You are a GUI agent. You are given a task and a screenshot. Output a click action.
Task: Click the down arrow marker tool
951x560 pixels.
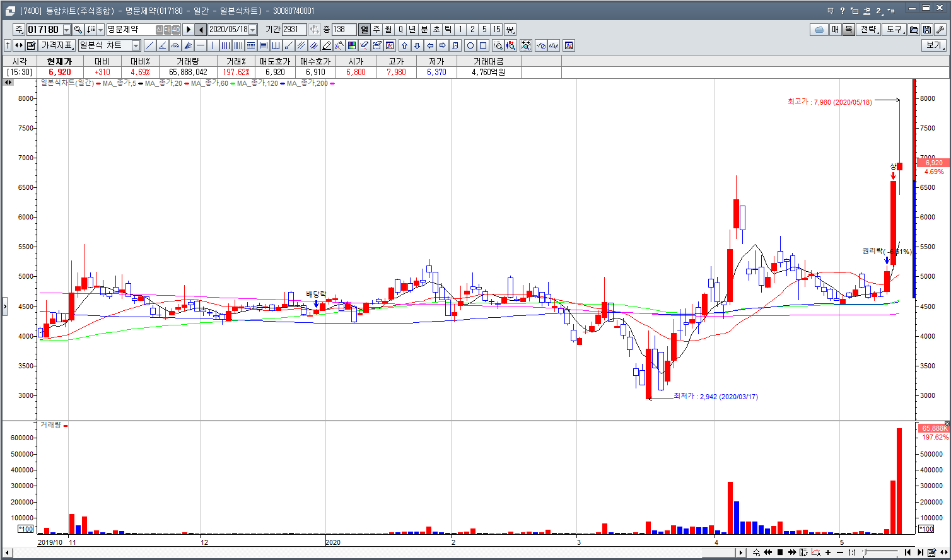coord(417,45)
